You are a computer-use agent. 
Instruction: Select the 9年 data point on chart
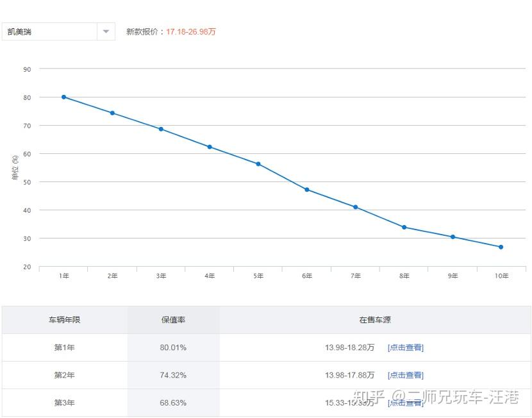click(453, 237)
